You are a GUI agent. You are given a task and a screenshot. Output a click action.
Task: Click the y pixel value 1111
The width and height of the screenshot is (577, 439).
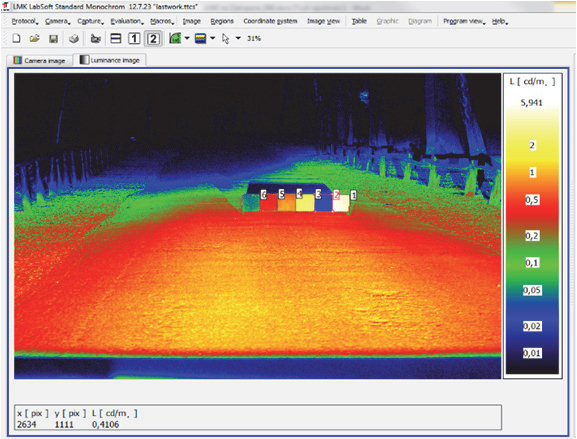(x=64, y=425)
